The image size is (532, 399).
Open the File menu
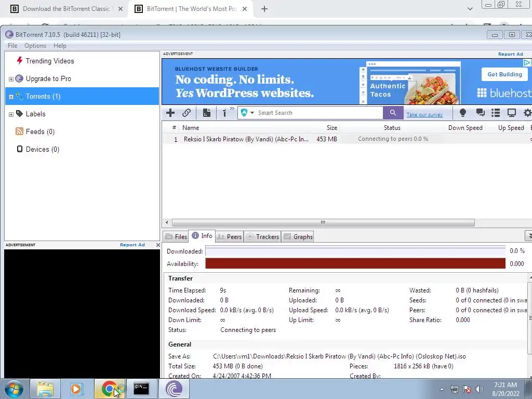point(12,46)
